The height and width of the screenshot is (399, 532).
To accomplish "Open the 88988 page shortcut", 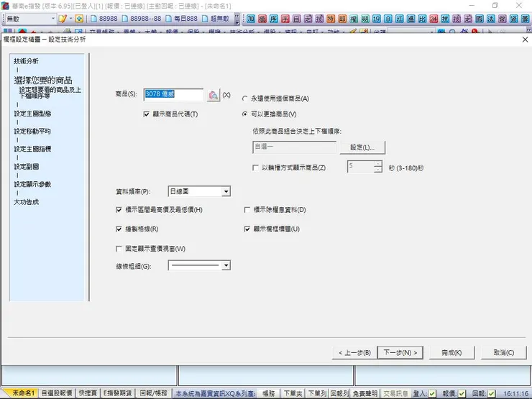I will tap(104, 19).
